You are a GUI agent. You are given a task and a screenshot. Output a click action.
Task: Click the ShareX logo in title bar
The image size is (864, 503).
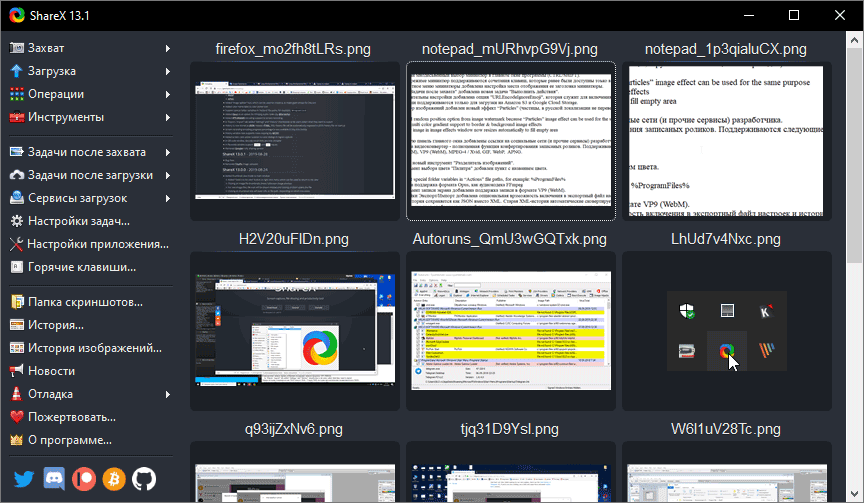pos(17,15)
